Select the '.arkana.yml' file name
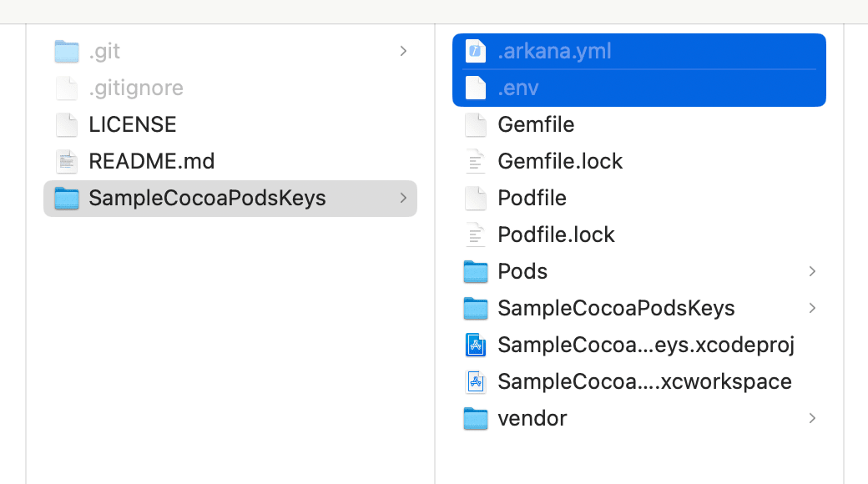The height and width of the screenshot is (484, 868). 555,52
